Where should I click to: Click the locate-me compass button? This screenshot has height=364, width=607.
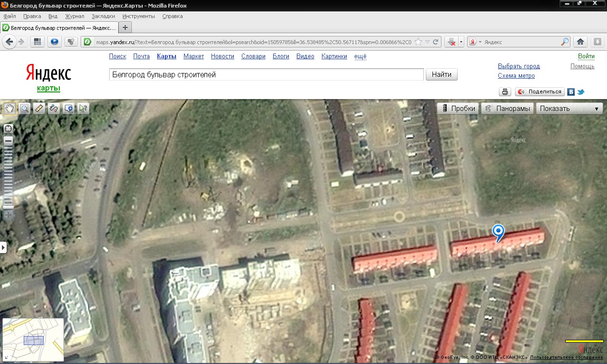8,129
